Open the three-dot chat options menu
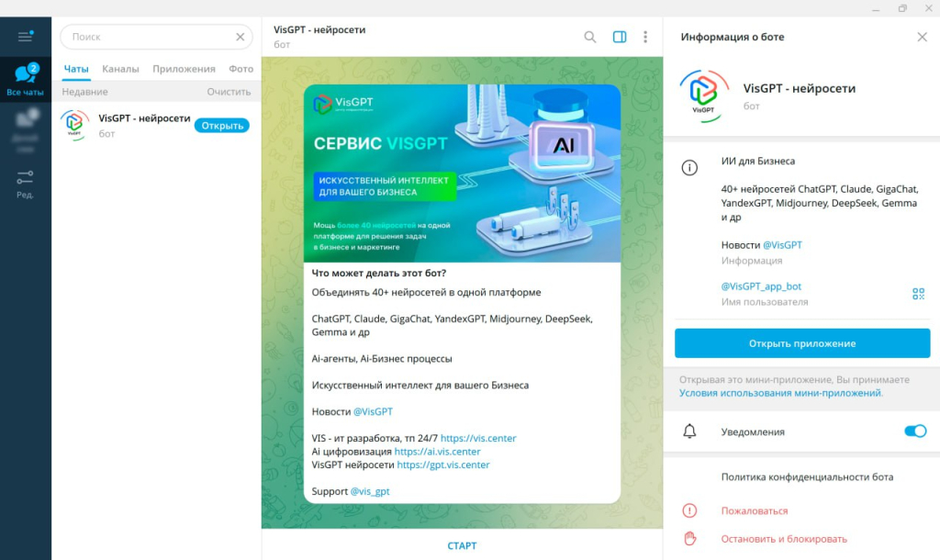The width and height of the screenshot is (940, 560). (x=645, y=36)
